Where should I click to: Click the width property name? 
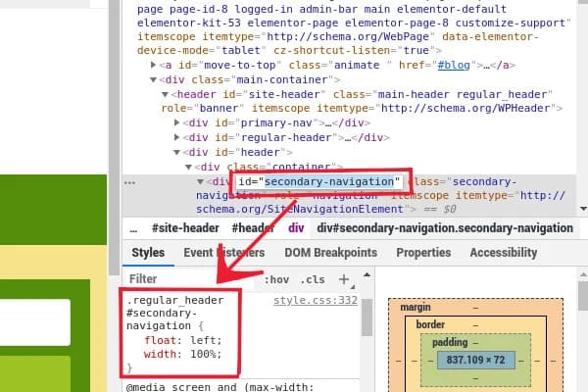(x=160, y=354)
